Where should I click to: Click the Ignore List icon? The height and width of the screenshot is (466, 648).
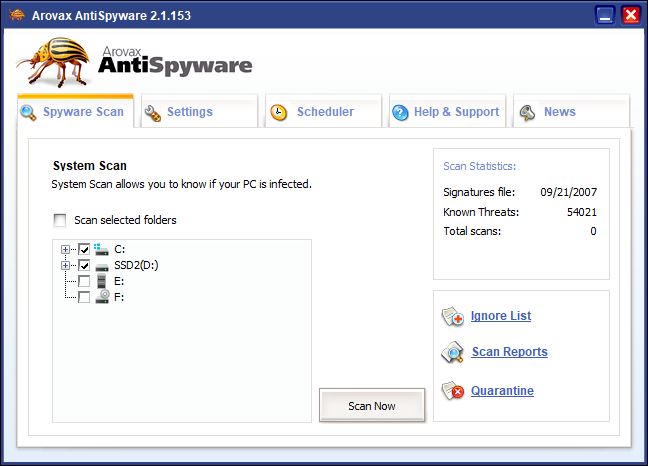pos(453,317)
